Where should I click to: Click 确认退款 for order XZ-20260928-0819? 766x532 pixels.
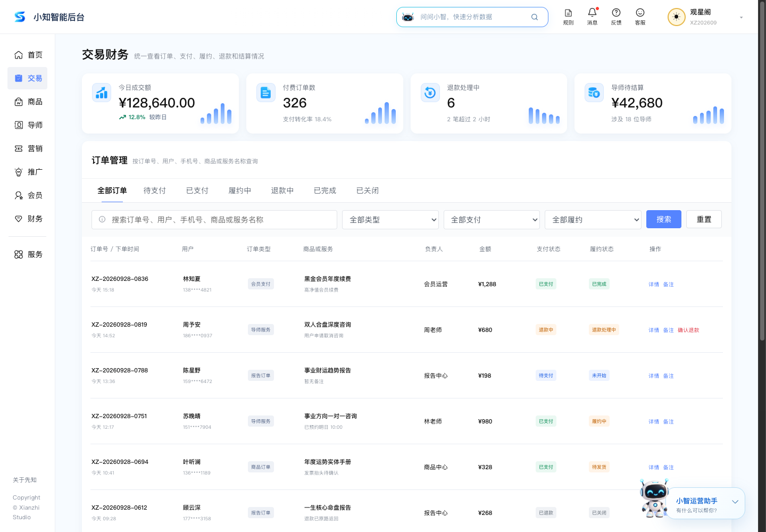point(688,330)
